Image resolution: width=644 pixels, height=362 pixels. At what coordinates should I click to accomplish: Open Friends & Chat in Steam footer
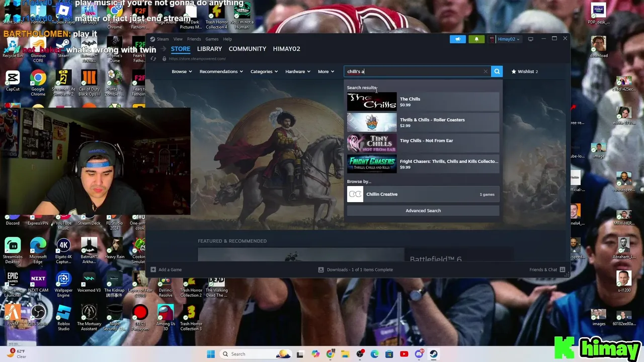(547, 269)
